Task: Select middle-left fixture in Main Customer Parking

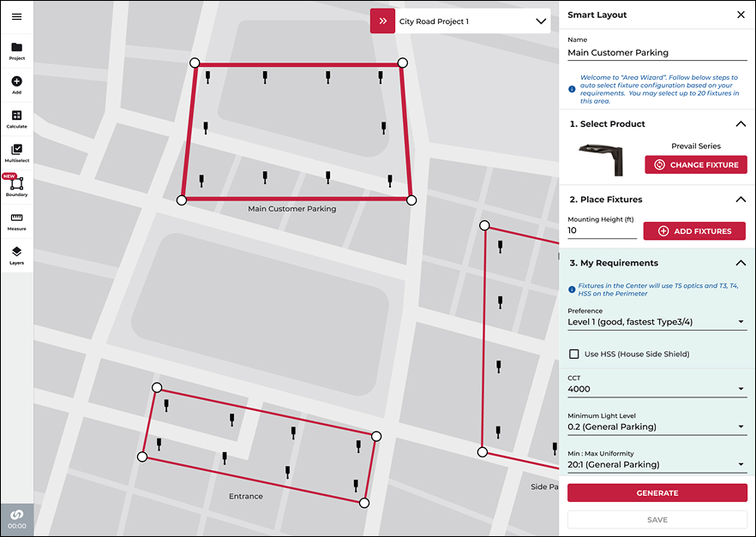Action: point(206,128)
